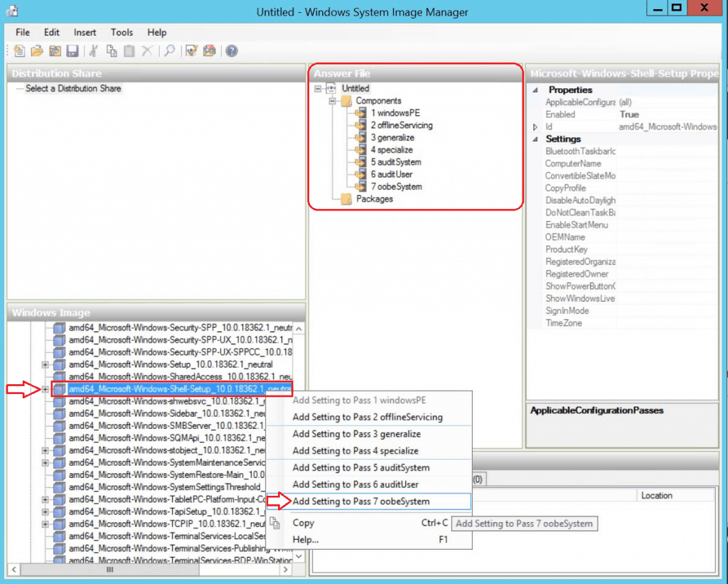
Task: Click the Packages folder icon
Action: (346, 199)
